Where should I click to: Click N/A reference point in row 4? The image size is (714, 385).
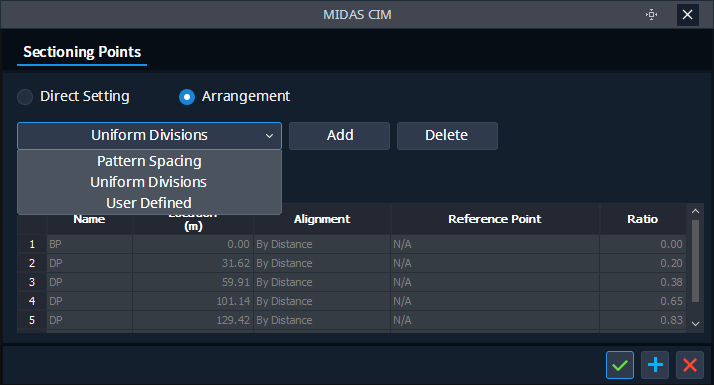coord(495,301)
